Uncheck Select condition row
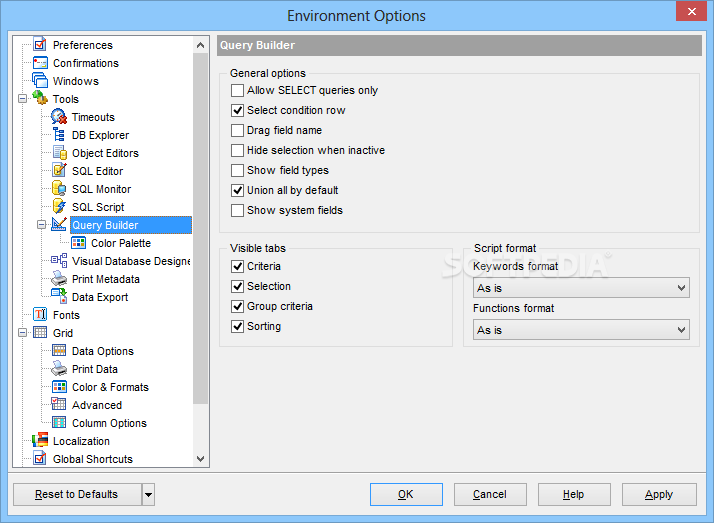Image resolution: width=714 pixels, height=523 pixels. (x=237, y=111)
